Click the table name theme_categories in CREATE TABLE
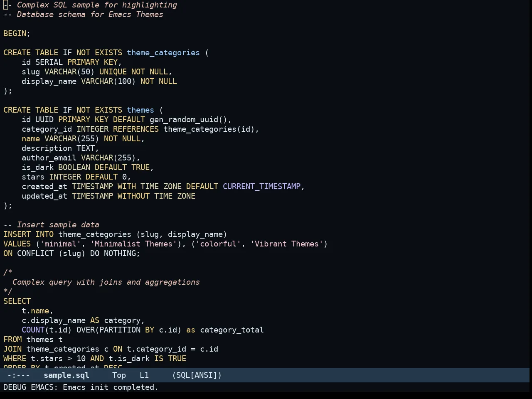This screenshot has height=399, width=532. [163, 53]
